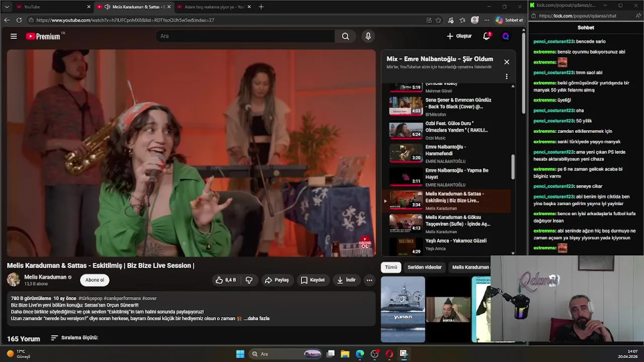
Task: Play Ozbi Olmazlara Yandım playlist item
Action: coord(447,130)
